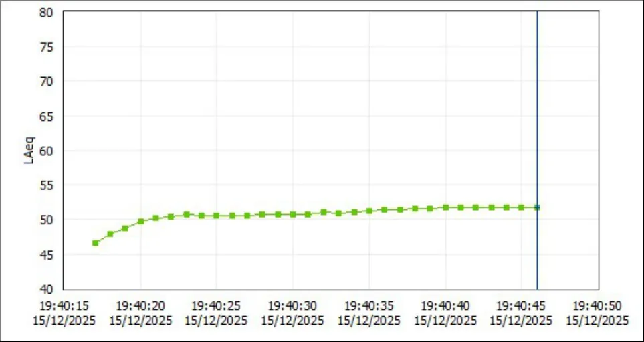Image resolution: width=644 pixels, height=342 pixels.
Task: Click the 19:40:15 time axis label
Action: click(64, 313)
